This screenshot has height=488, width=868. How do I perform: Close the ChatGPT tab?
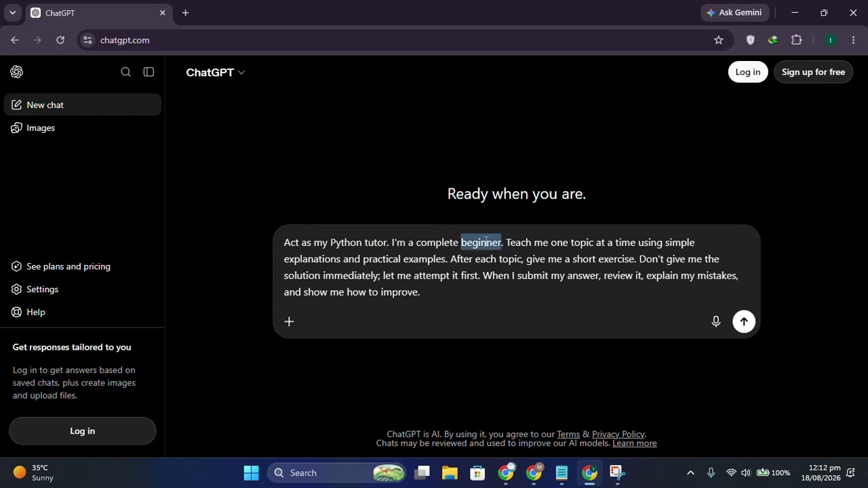pos(163,13)
